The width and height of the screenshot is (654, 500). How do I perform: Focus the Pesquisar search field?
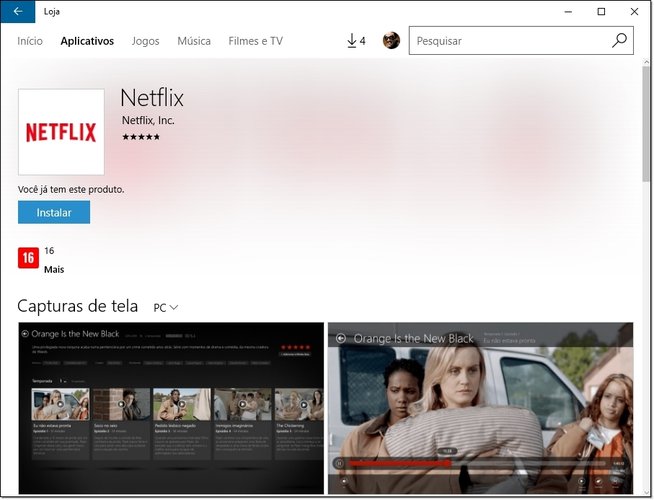point(521,40)
